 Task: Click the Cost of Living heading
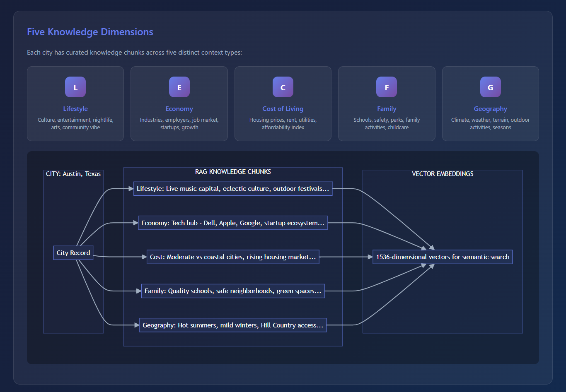283,109
